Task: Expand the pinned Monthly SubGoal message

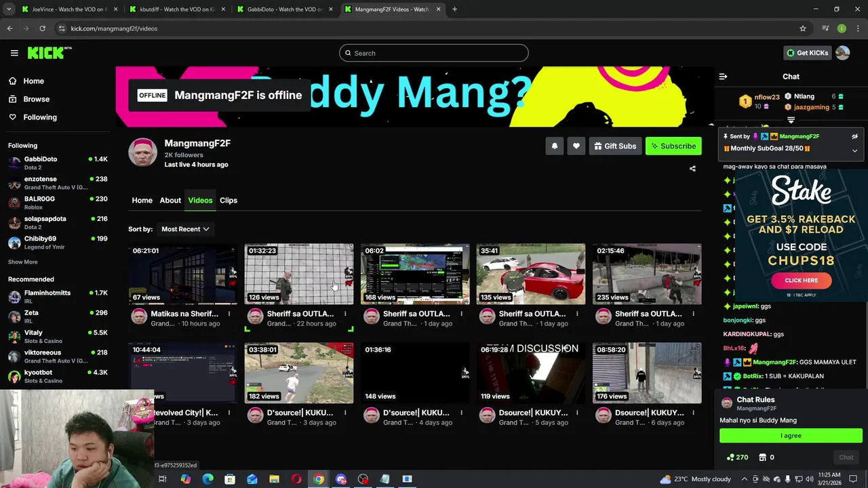Action: click(854, 150)
